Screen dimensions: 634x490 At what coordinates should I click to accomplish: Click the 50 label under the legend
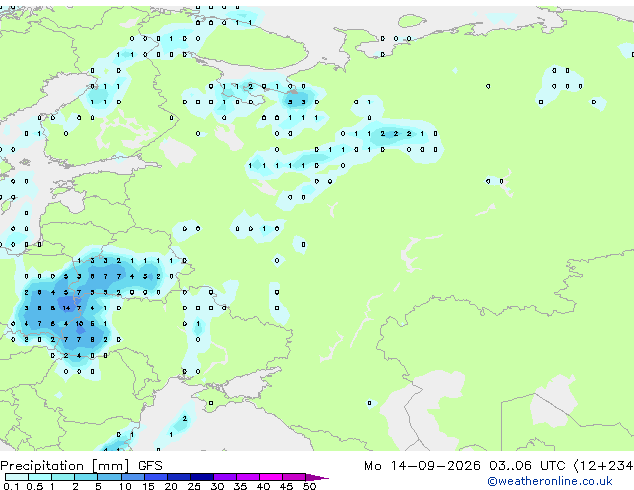pyautogui.click(x=309, y=486)
